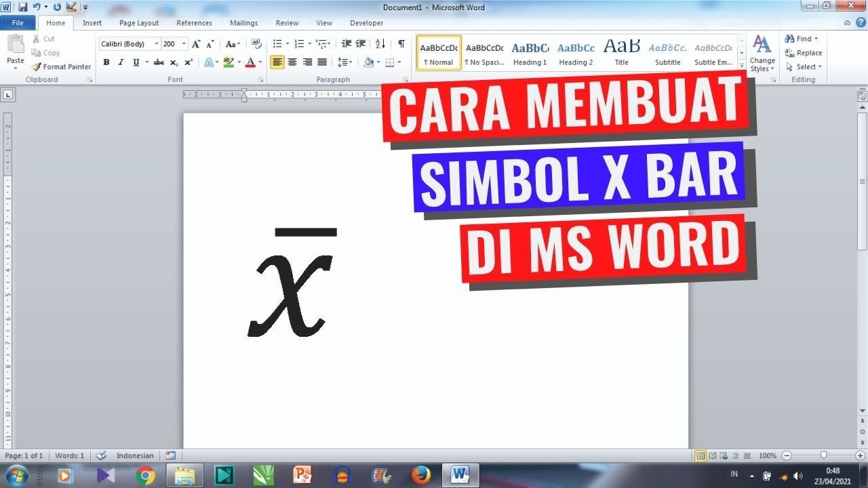Select Align Text Left
Screen dimensions: 868x488
click(277, 62)
